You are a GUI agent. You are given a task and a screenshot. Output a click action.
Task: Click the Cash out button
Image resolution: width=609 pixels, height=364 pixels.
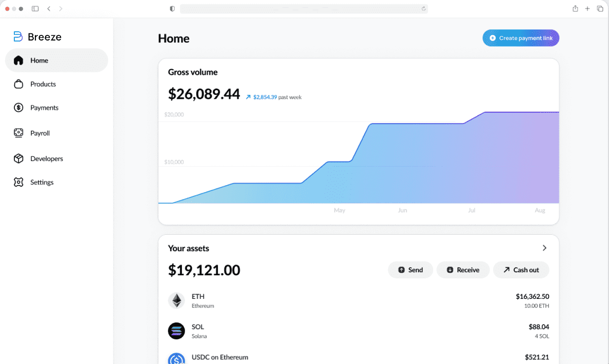point(521,270)
